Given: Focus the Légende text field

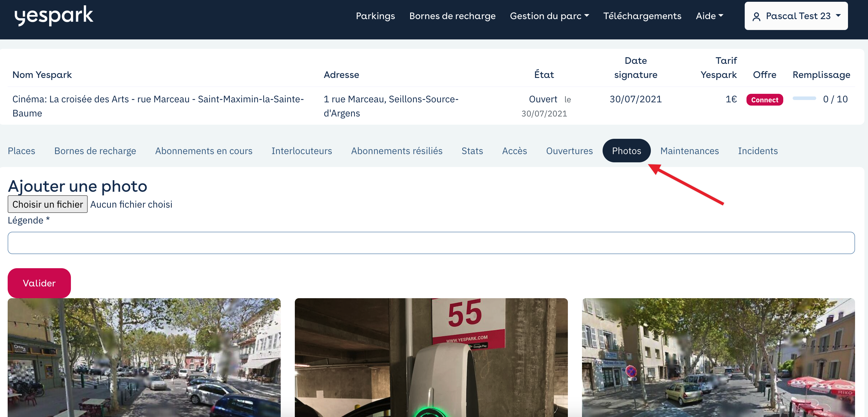Looking at the screenshot, I should tap(431, 243).
